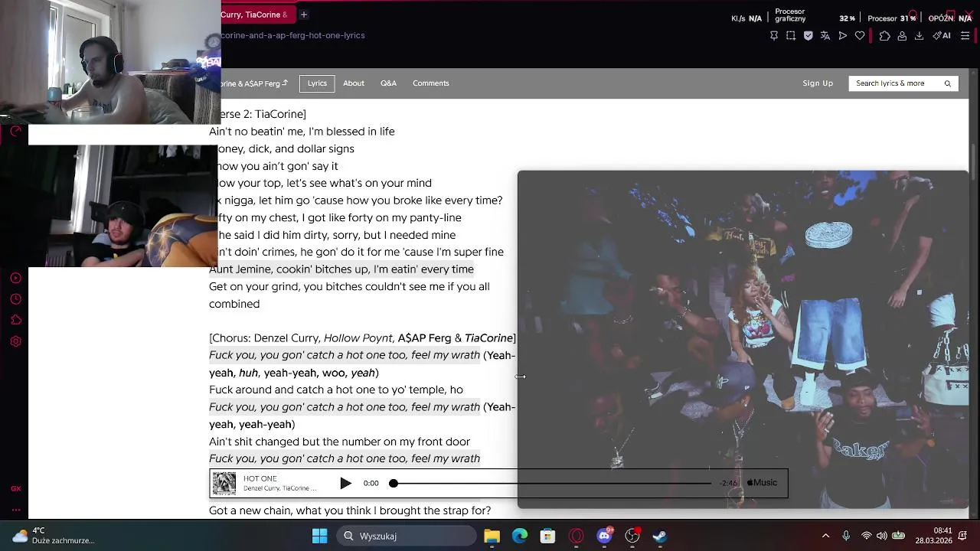
Task: Play the HOT ONE track preview
Action: click(x=345, y=483)
